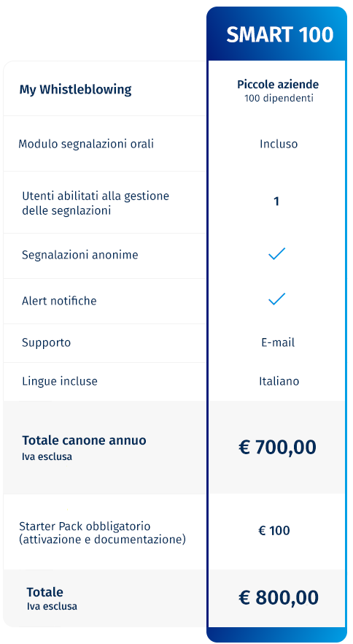Click the € 700,00 annual price
This screenshot has width=353, height=644.
point(277,448)
